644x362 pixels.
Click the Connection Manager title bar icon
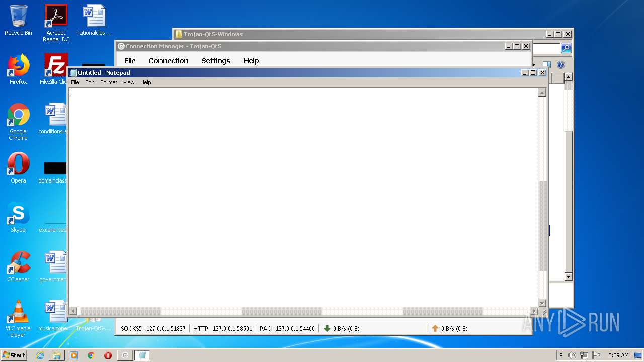[x=121, y=46]
